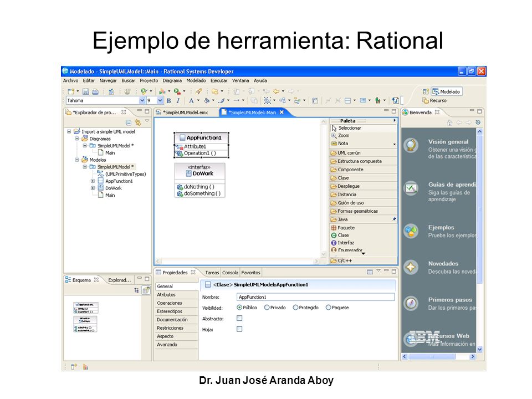
Task: Open the Archivo menu
Action: [70, 81]
